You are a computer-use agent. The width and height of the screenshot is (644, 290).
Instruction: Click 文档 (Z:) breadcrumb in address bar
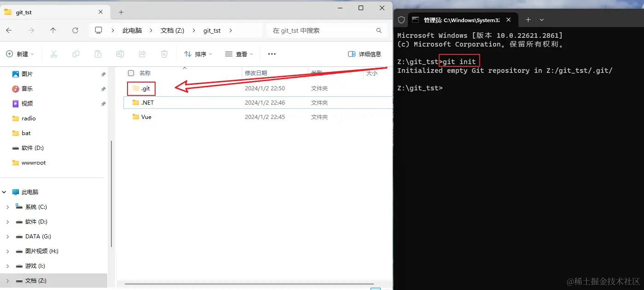pos(172,30)
